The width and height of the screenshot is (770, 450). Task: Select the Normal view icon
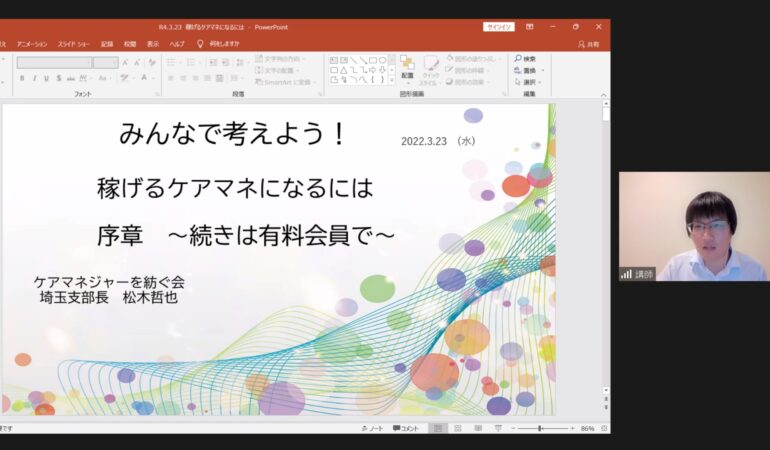(438, 428)
